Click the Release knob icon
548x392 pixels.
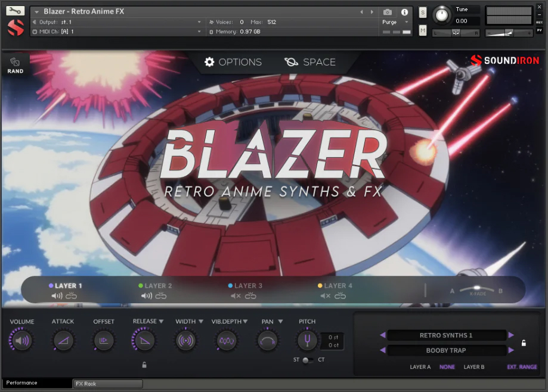[144, 340]
